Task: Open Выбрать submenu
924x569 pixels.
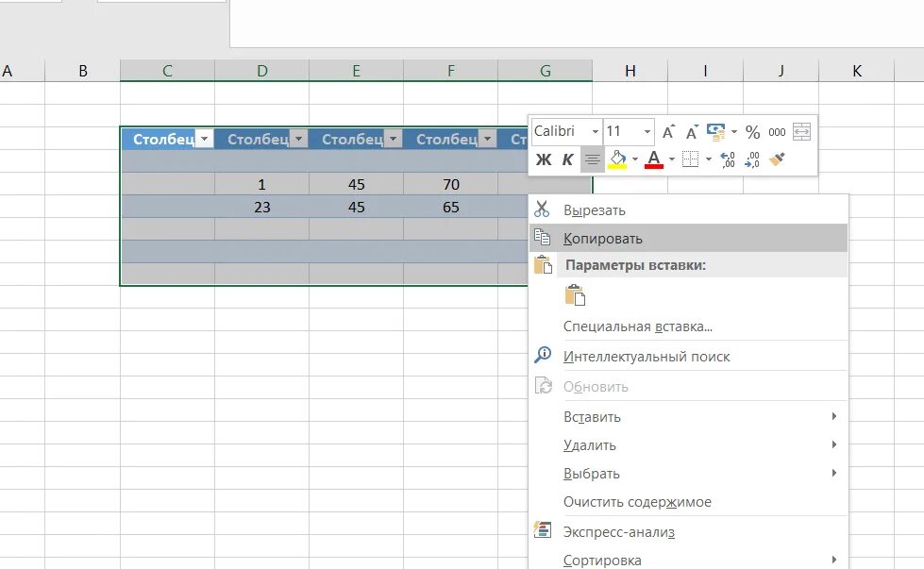Action: 688,473
